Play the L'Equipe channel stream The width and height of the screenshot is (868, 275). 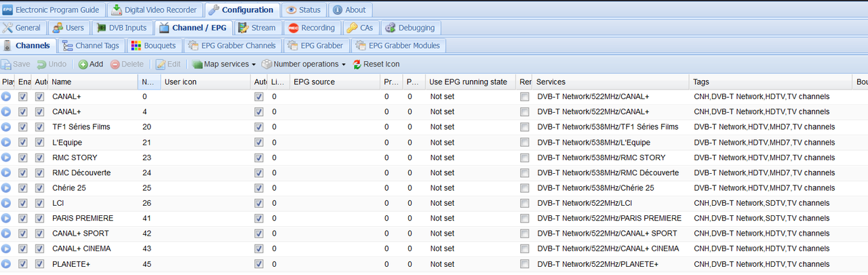click(x=6, y=143)
